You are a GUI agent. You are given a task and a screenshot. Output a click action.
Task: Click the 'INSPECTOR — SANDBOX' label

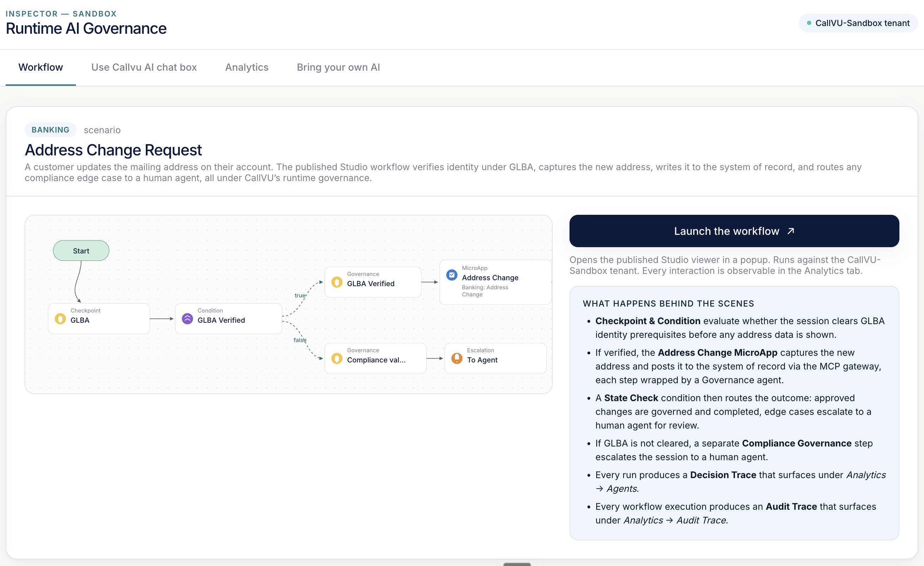(61, 14)
